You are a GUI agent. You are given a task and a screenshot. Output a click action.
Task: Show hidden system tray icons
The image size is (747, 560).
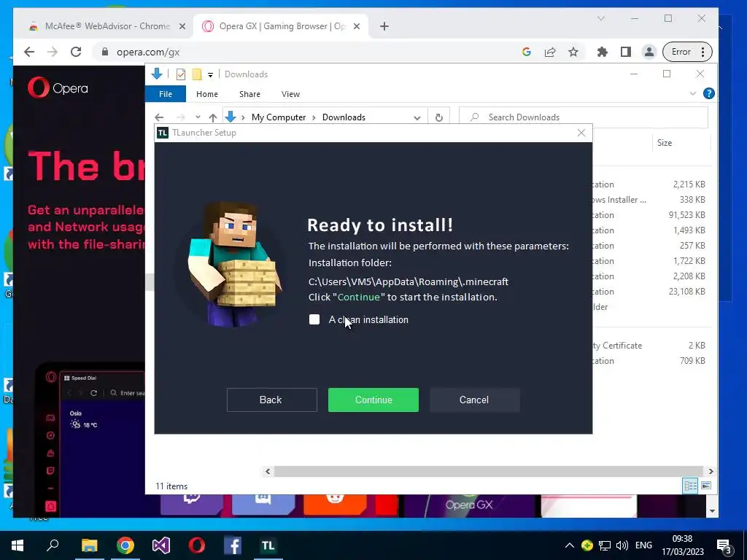pyautogui.click(x=569, y=545)
